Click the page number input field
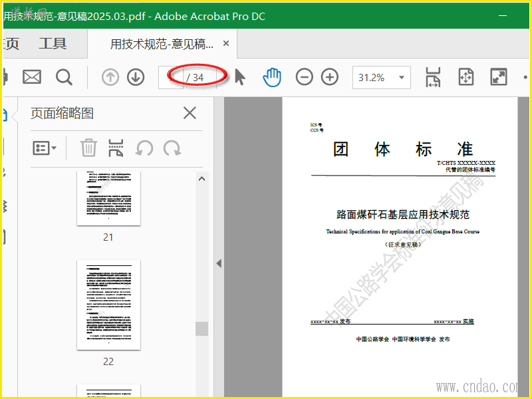532x399 pixels. tap(171, 78)
